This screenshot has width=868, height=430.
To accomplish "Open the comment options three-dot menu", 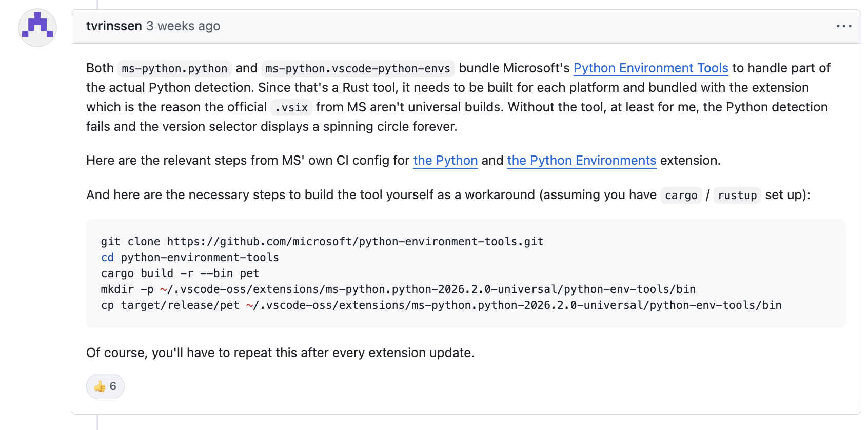I will click(x=843, y=26).
